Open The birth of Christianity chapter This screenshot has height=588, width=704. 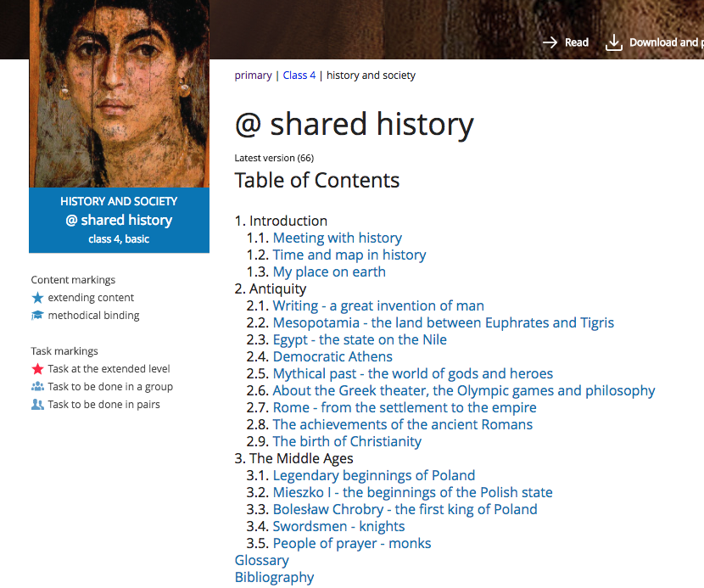point(347,441)
